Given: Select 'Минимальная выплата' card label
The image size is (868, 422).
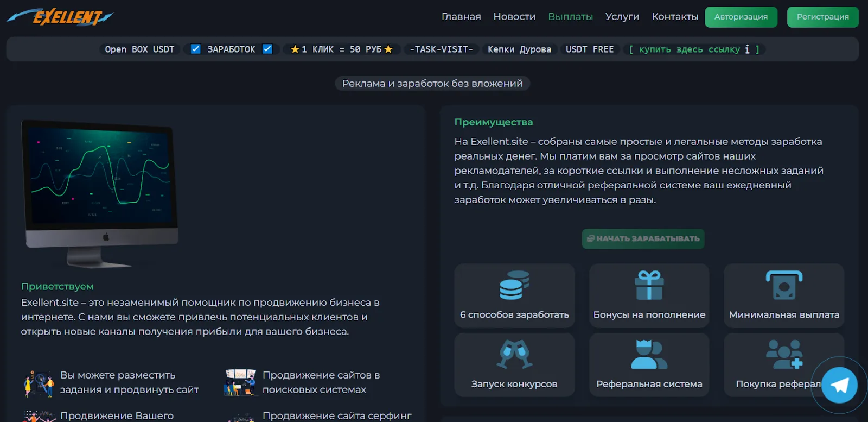Looking at the screenshot, I should 784,314.
